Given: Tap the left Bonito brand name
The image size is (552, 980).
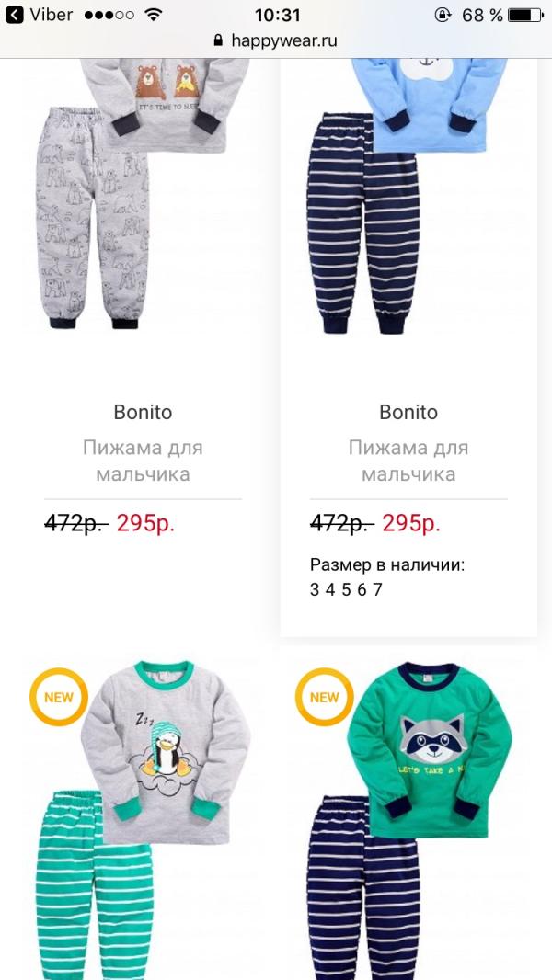Looking at the screenshot, I should tap(143, 412).
